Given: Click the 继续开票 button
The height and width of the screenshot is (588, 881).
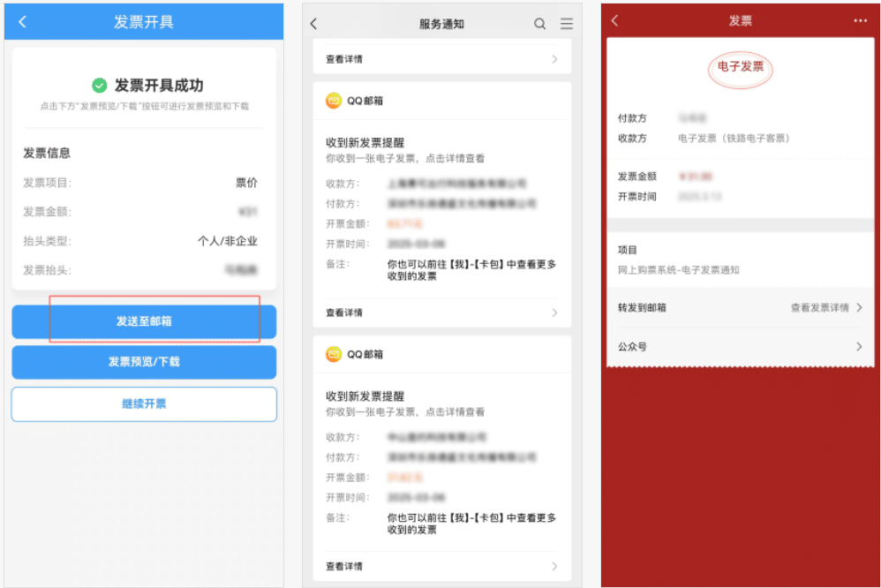Looking at the screenshot, I should (143, 403).
